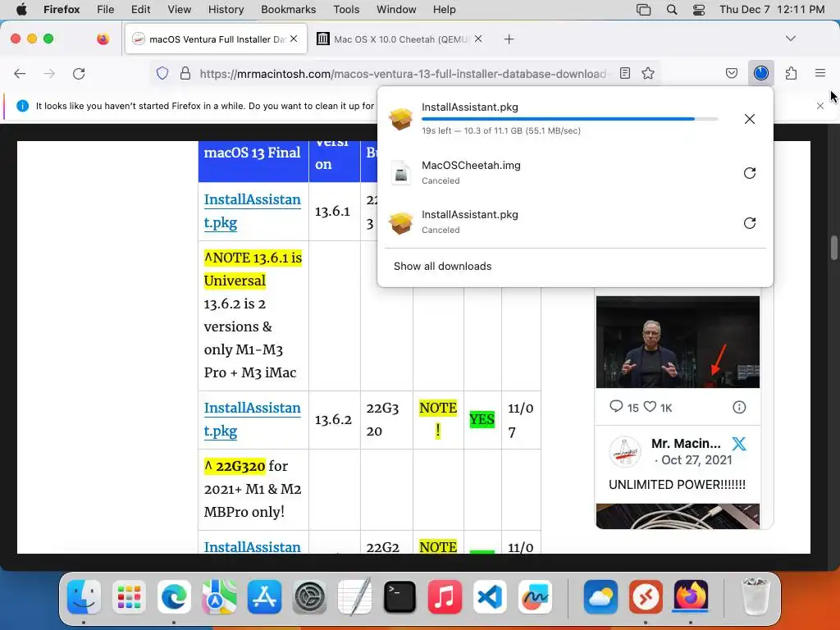Image resolution: width=840 pixels, height=630 pixels.
Task: Dismiss the Firefox clean-up notification bar
Action: click(x=820, y=106)
